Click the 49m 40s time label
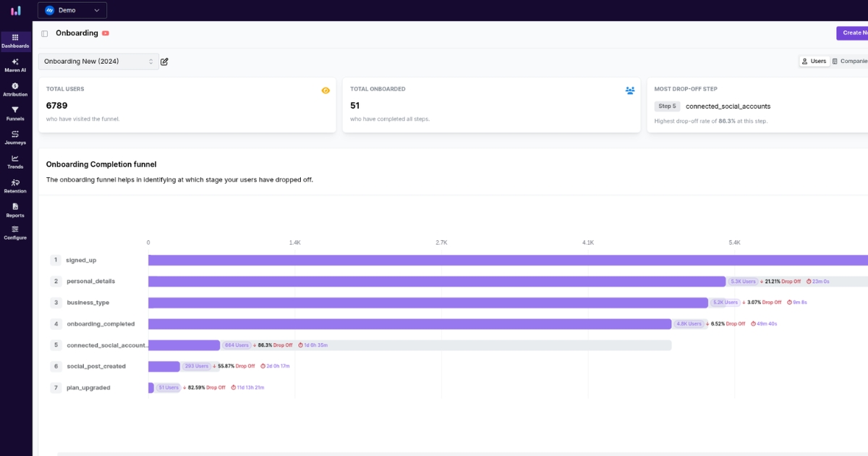The height and width of the screenshot is (456, 868). pos(764,324)
